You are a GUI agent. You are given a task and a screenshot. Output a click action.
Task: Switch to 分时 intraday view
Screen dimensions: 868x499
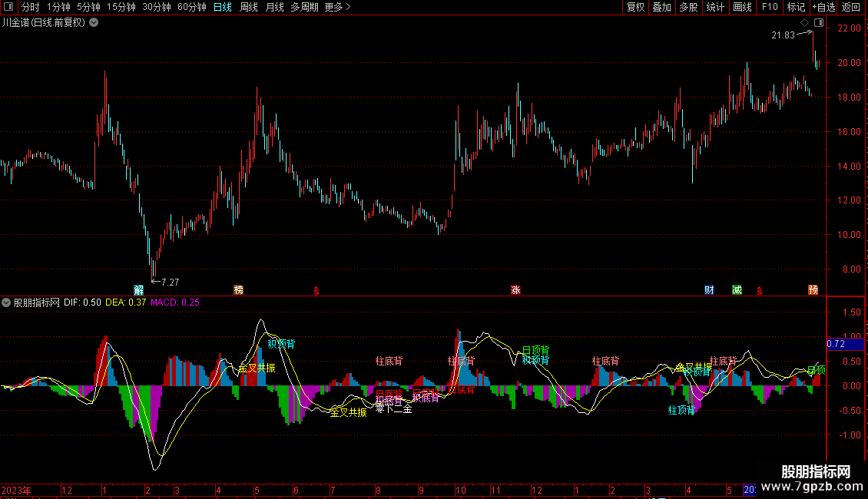[x=31, y=7]
